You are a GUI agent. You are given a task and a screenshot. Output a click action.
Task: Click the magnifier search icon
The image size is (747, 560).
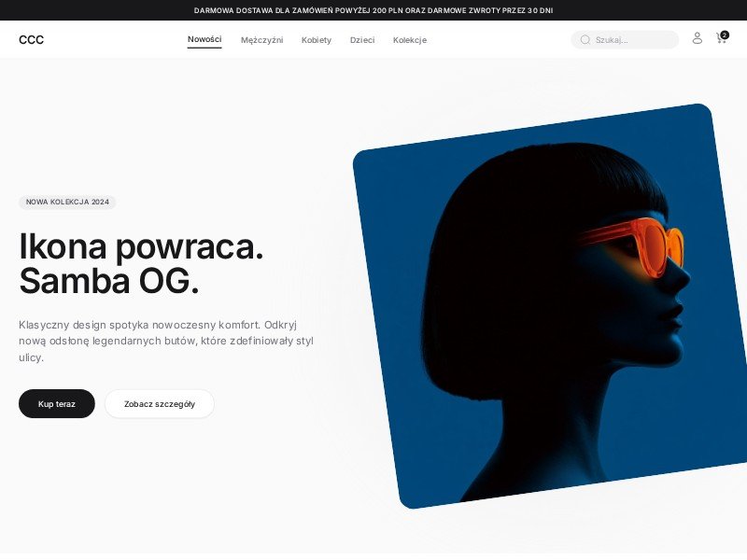[585, 39]
